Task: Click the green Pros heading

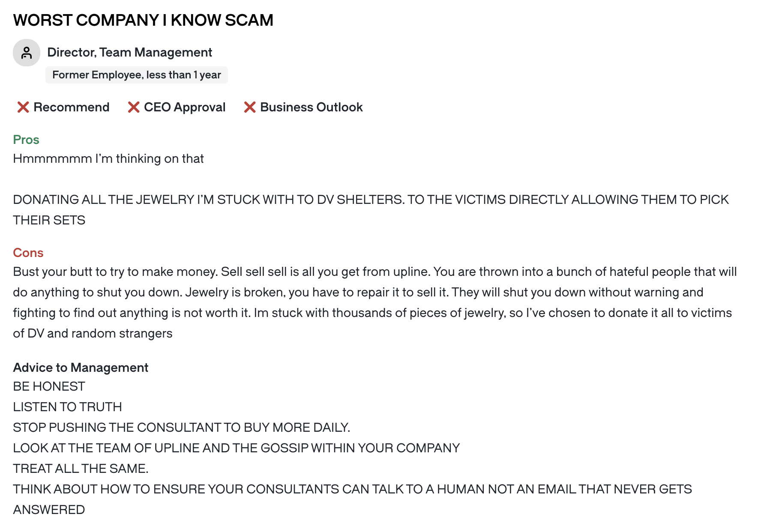Action: [26, 140]
